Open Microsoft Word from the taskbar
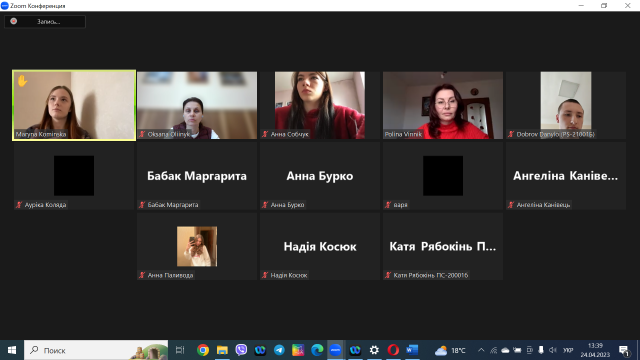Screen dimensions: 640x360 coord(412,350)
